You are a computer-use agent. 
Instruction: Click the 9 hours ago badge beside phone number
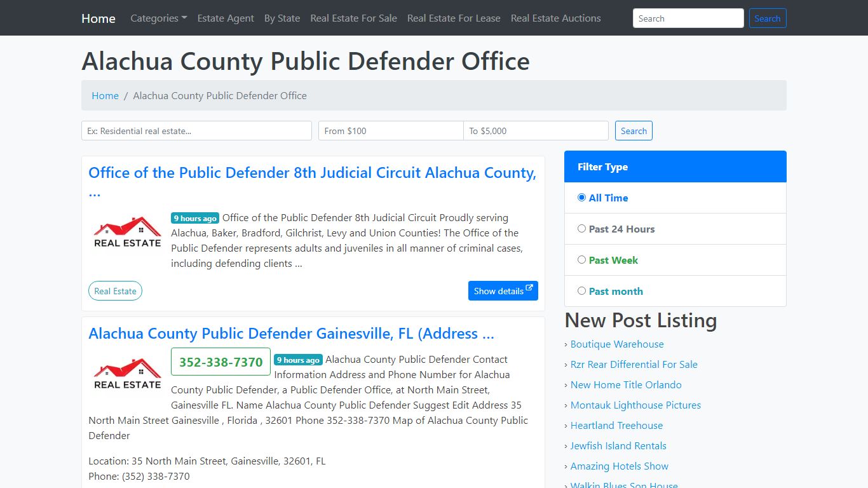coord(298,360)
